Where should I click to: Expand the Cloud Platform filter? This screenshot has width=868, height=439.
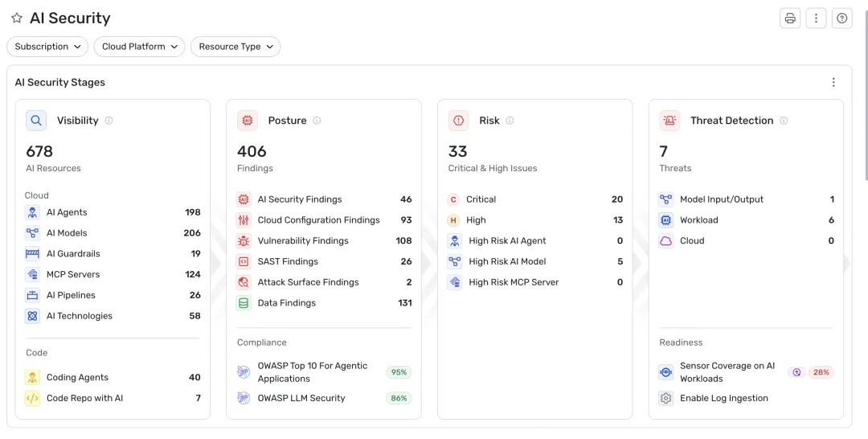(x=139, y=47)
